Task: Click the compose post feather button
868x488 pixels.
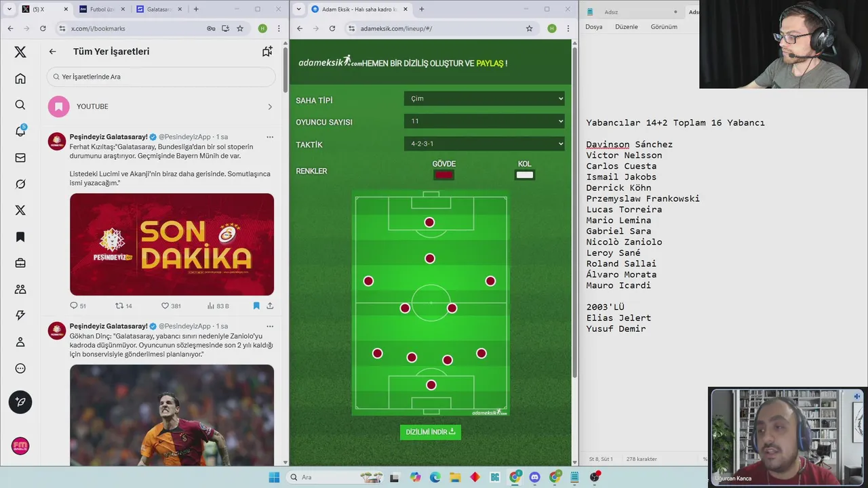Action: 20,402
